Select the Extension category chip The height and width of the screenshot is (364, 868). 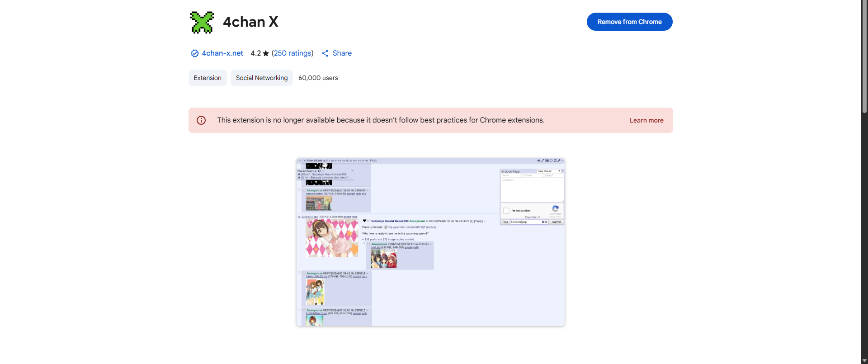[208, 78]
